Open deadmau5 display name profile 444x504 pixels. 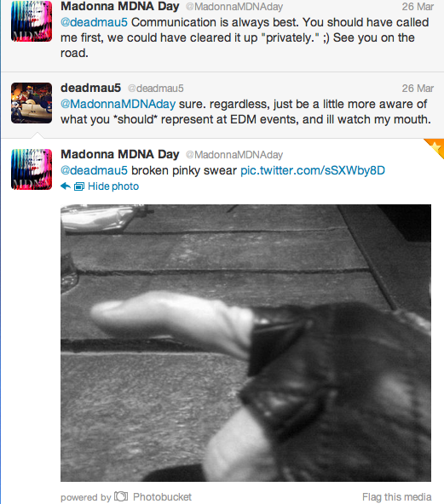click(x=90, y=88)
